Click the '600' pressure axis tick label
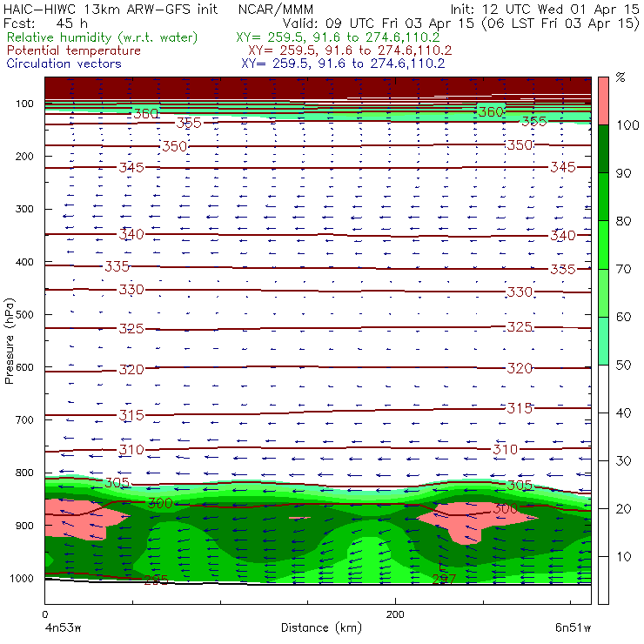The width and height of the screenshot is (644, 644). point(24,367)
